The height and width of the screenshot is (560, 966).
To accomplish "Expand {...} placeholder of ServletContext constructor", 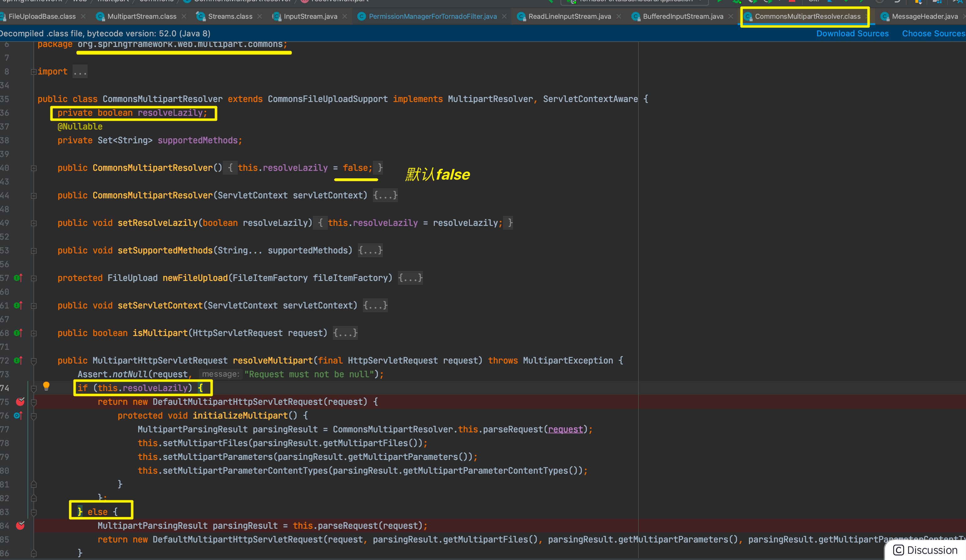I will click(385, 196).
